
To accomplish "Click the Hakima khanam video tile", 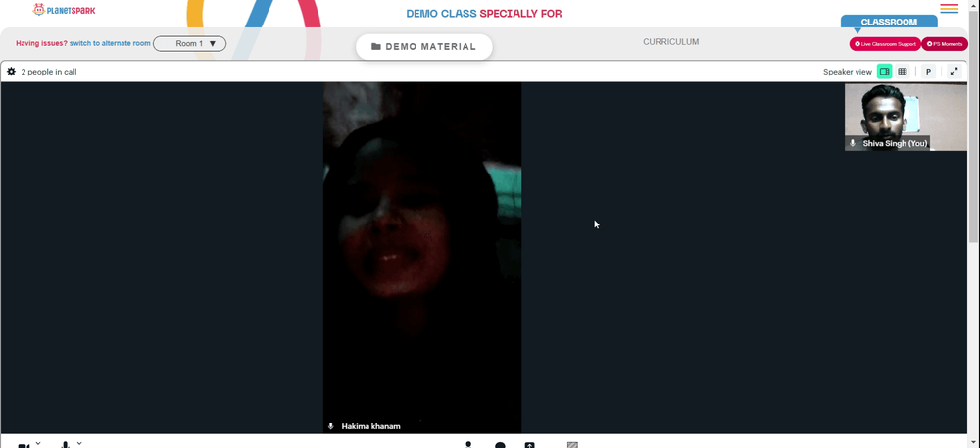I will coord(422,258).
